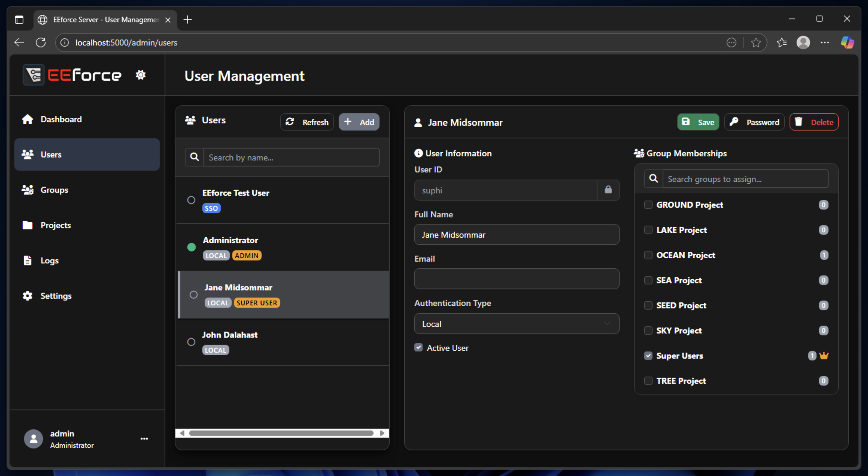Click the magnifier icon in users search

point(195,157)
